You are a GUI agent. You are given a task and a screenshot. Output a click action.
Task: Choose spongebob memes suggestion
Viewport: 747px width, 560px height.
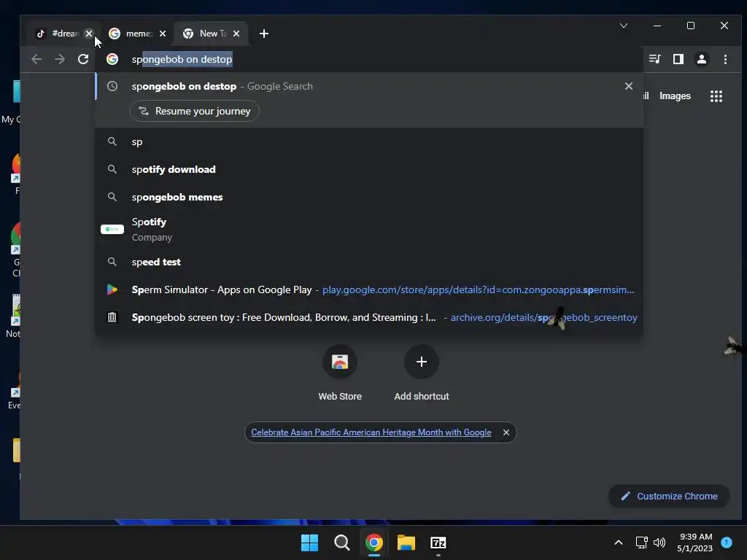(369, 197)
